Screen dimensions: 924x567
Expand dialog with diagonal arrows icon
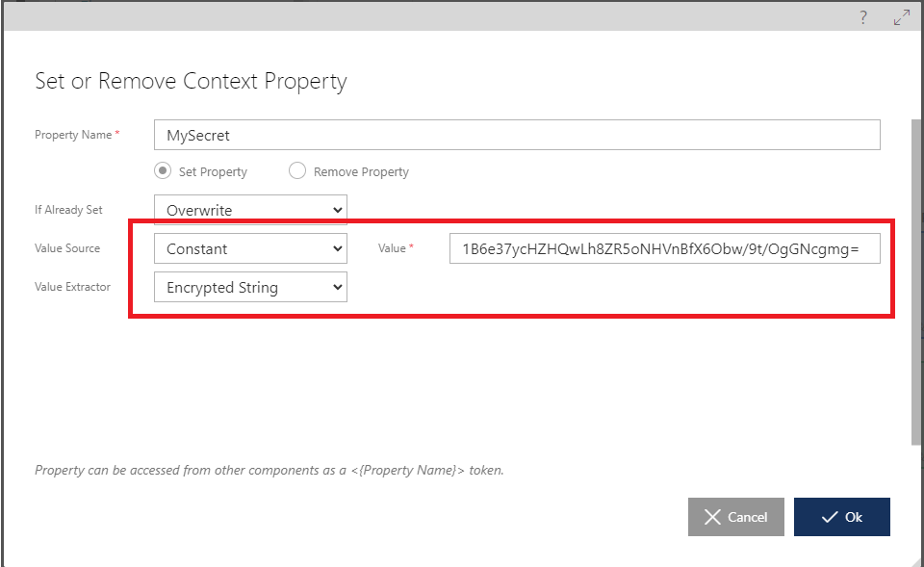coord(902,17)
